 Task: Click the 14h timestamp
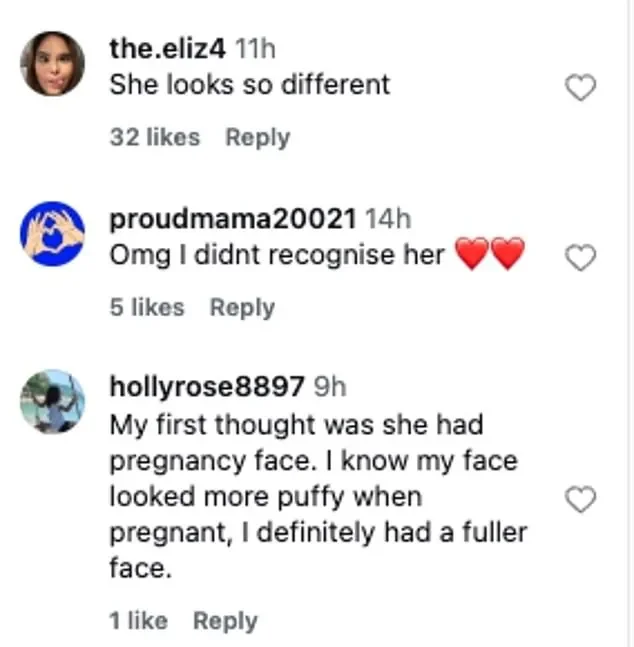[388, 219]
